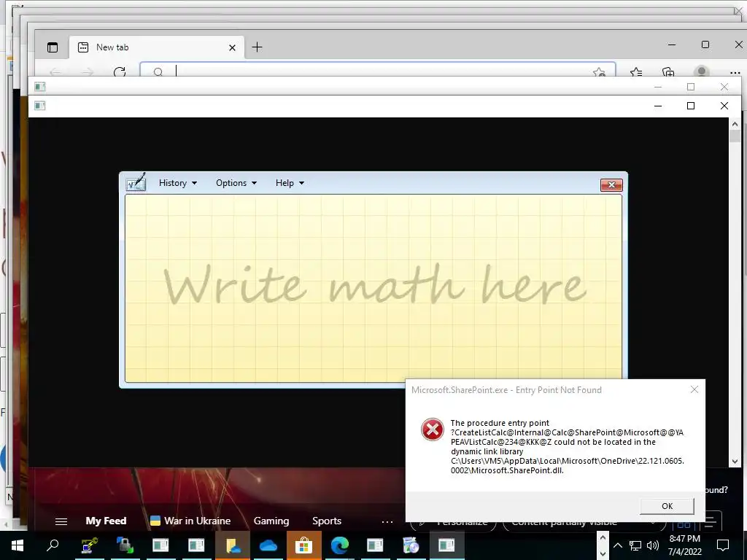
Task: Close the 'New tab' tab in Edge
Action: [232, 47]
